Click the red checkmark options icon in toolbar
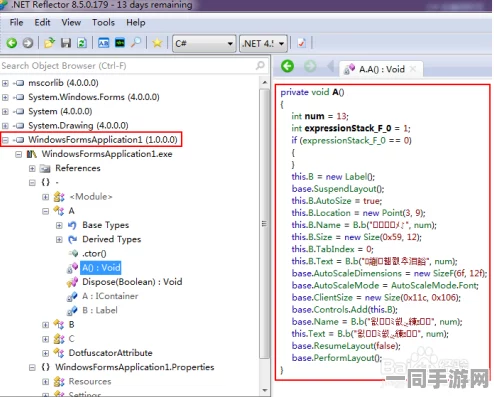 [302, 43]
